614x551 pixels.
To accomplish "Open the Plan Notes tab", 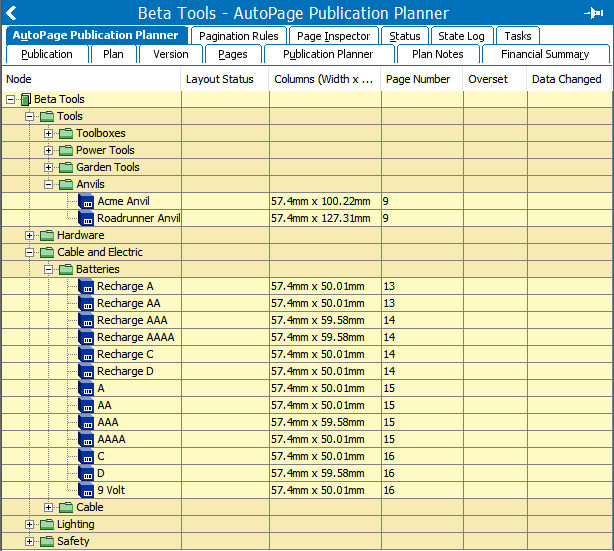I will [437, 54].
